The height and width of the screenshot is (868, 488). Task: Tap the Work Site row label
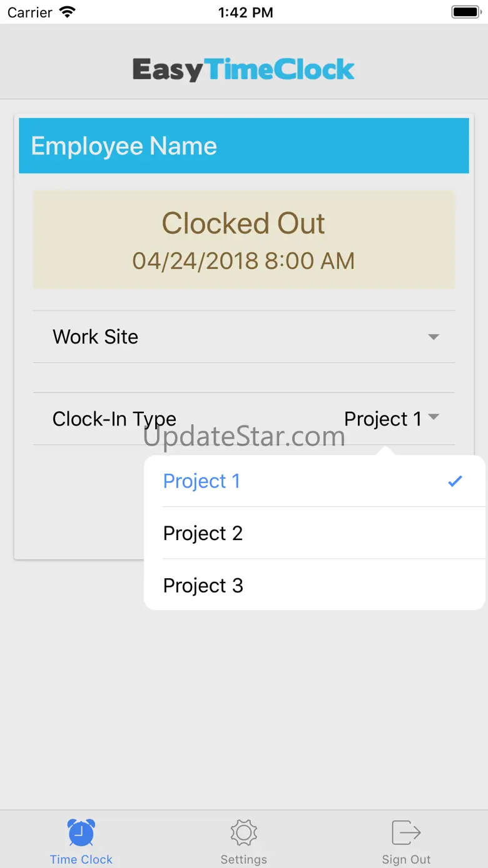point(96,337)
